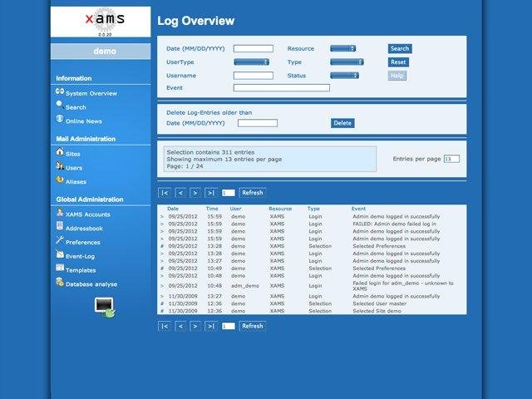Go to previous page with bottom < button
Viewport: 532px width, 399px height.
click(x=180, y=326)
